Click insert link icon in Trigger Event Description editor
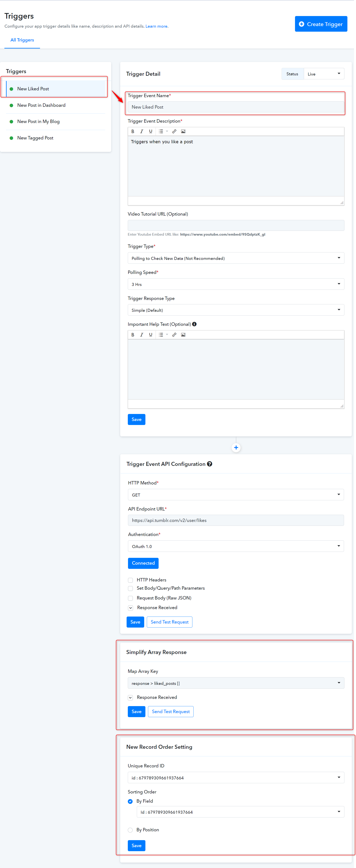 (x=174, y=131)
